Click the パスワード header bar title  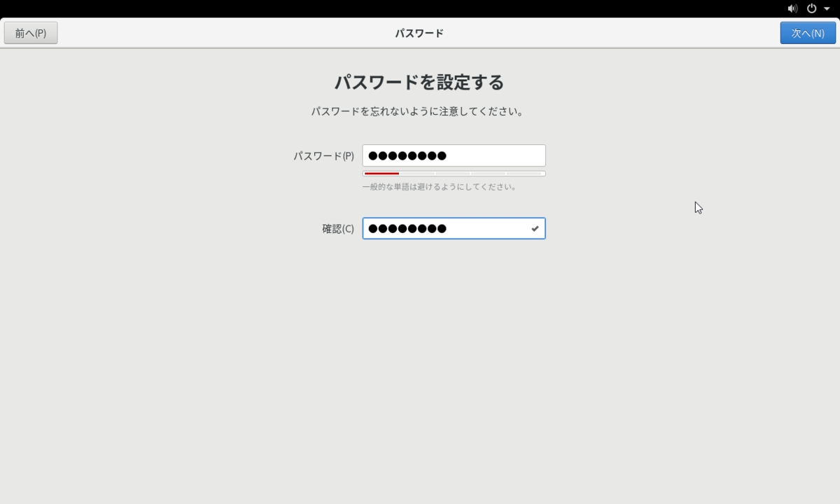pyautogui.click(x=419, y=33)
